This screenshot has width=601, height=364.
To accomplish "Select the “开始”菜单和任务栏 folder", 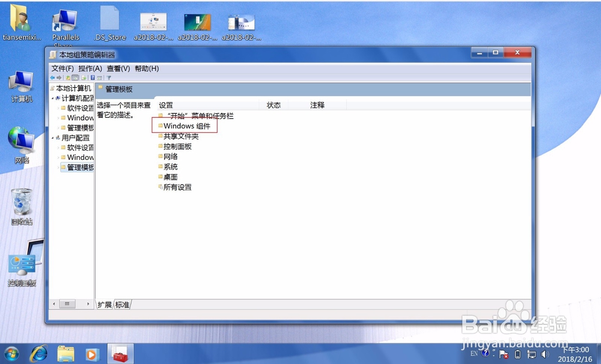I will point(197,116).
